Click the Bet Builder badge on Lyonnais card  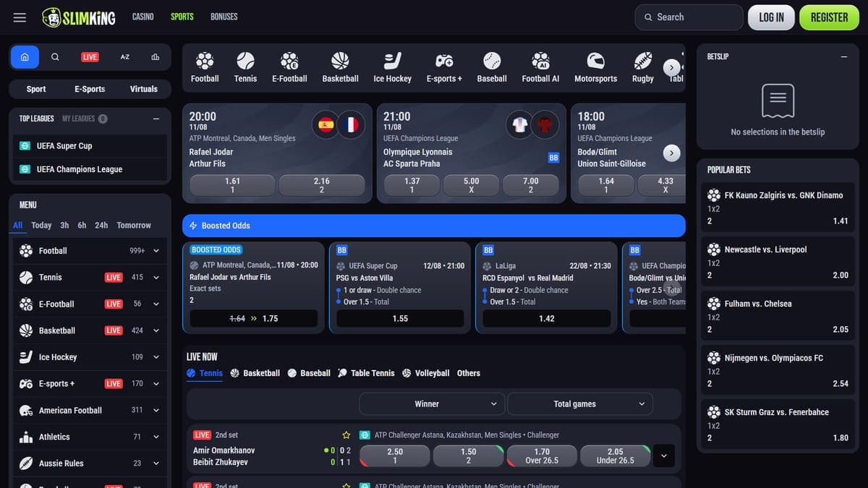[x=553, y=158]
